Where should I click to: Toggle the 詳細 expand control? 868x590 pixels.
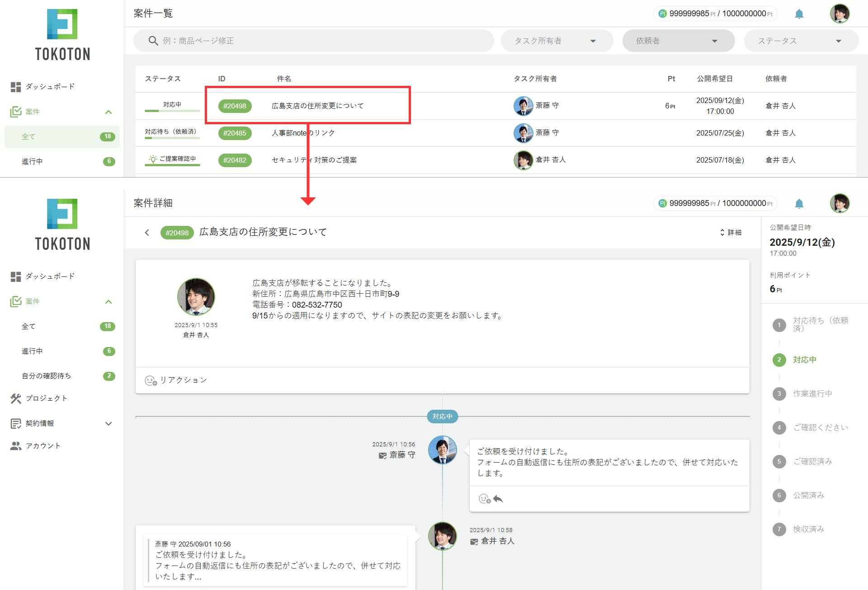coord(731,232)
